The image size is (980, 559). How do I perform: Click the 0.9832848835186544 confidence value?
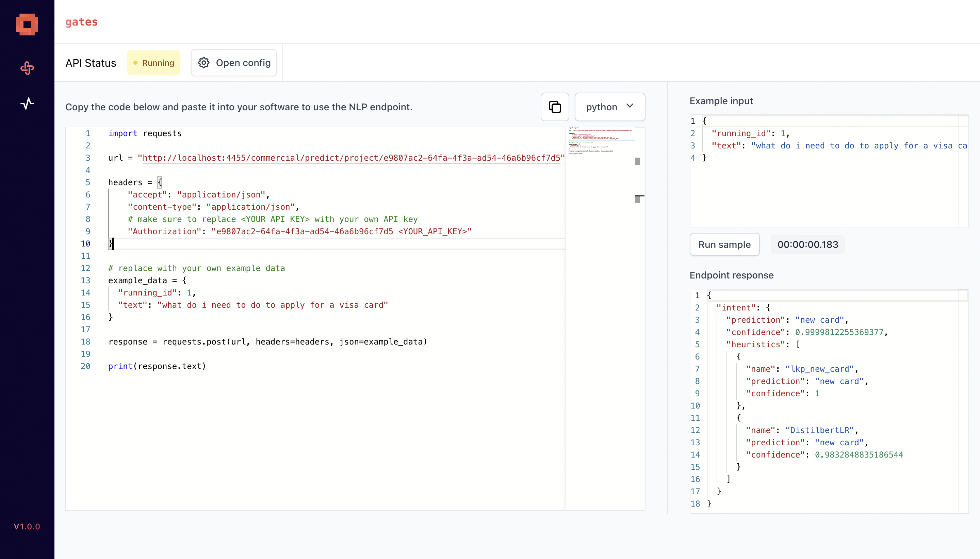tap(859, 454)
